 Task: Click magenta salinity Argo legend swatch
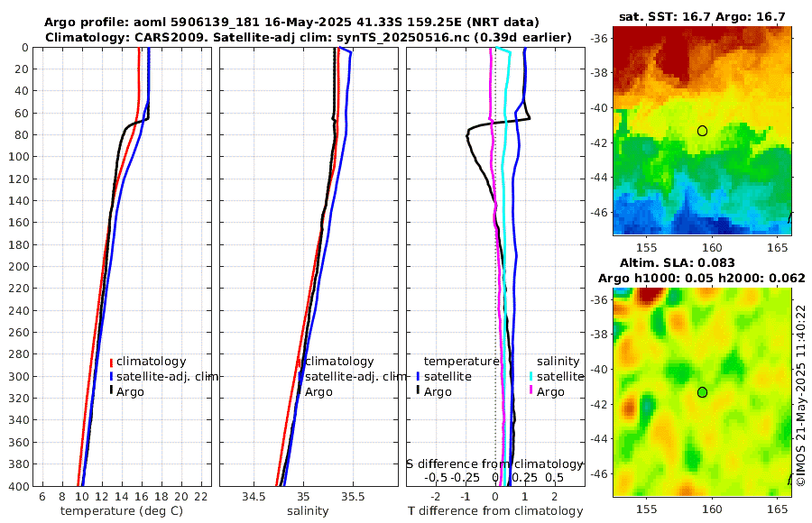tap(531, 391)
